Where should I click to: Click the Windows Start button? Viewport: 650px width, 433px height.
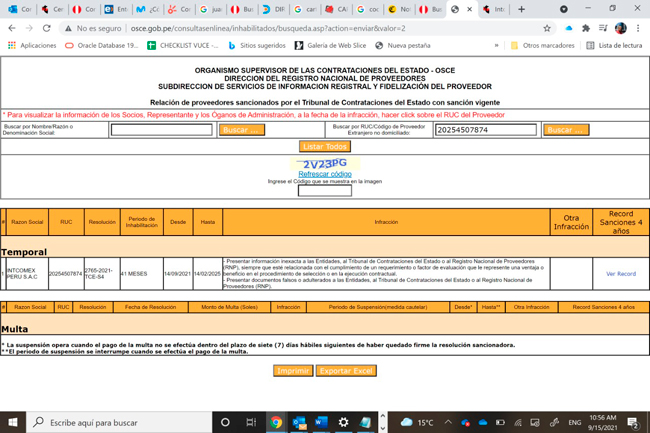click(13, 422)
